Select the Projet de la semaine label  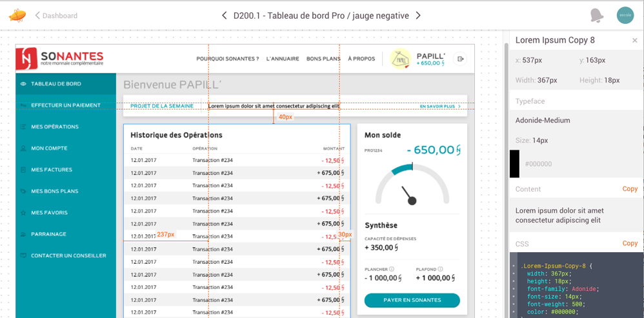[x=162, y=106]
